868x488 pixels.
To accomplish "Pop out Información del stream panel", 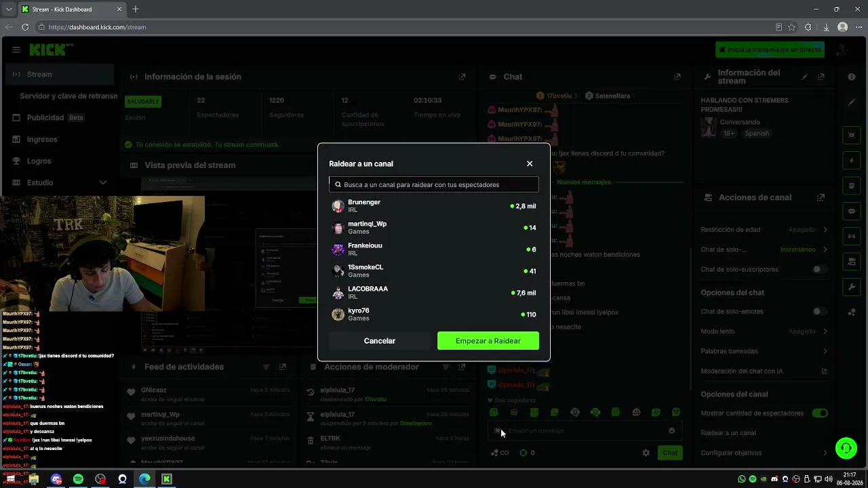I will click(x=821, y=77).
